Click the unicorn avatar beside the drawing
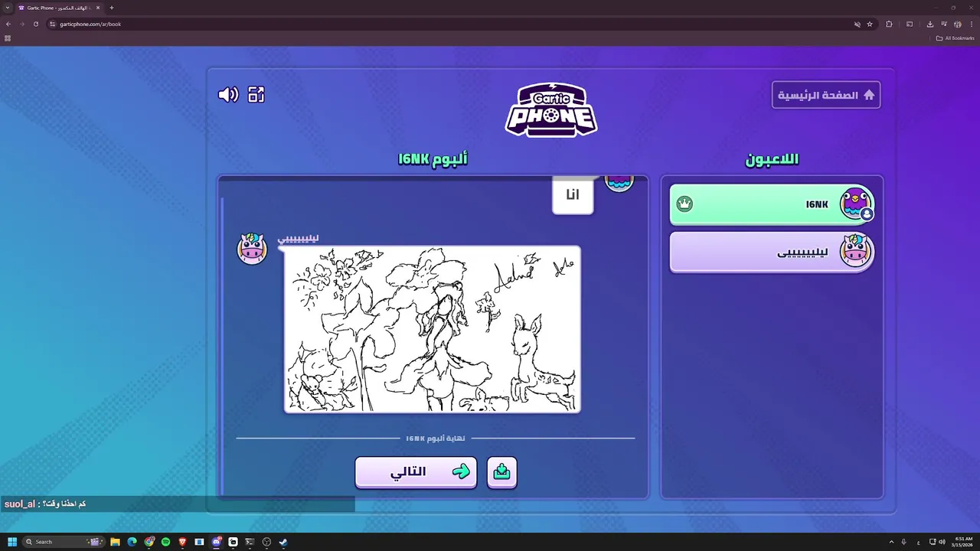Screen dimensions: 980x551 (251, 249)
